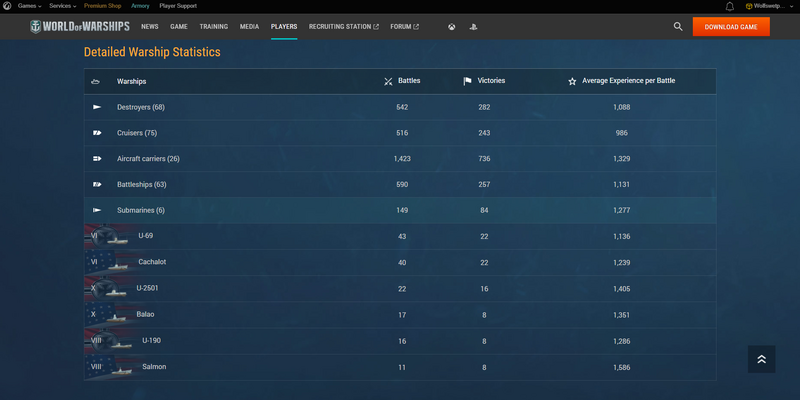This screenshot has width=800, height=400.
Task: Sort by Battles crossed-swords icon
Action: [x=388, y=81]
